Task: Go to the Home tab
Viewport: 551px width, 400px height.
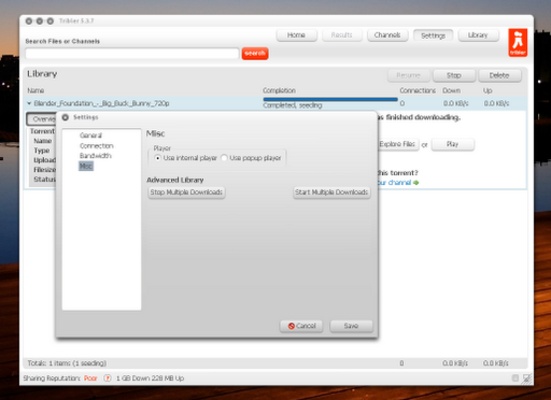Action: (x=297, y=35)
